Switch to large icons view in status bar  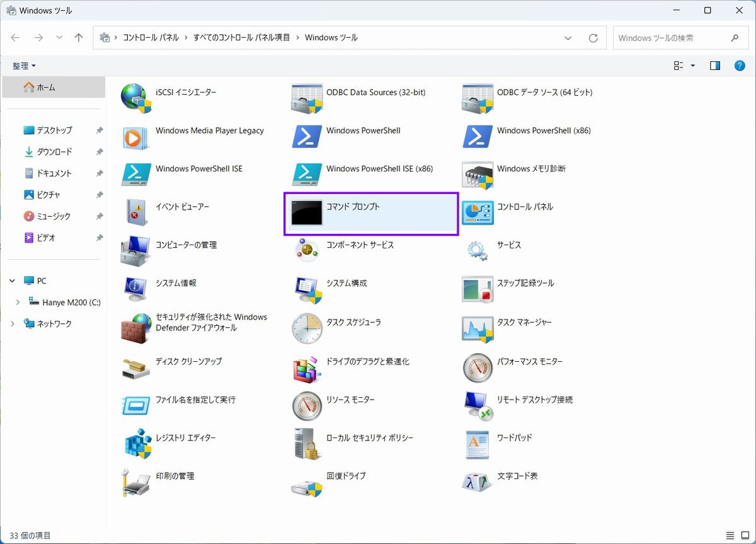(x=744, y=535)
